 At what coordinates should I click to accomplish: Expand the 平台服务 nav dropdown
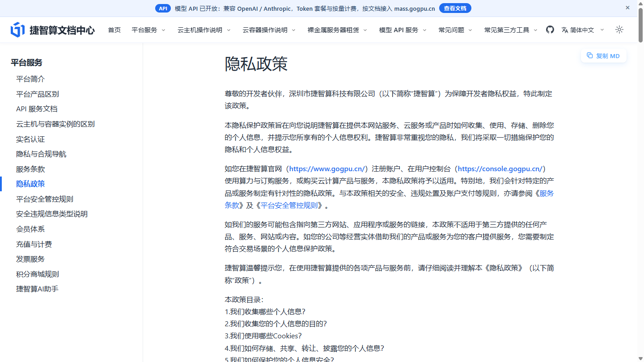click(x=148, y=30)
